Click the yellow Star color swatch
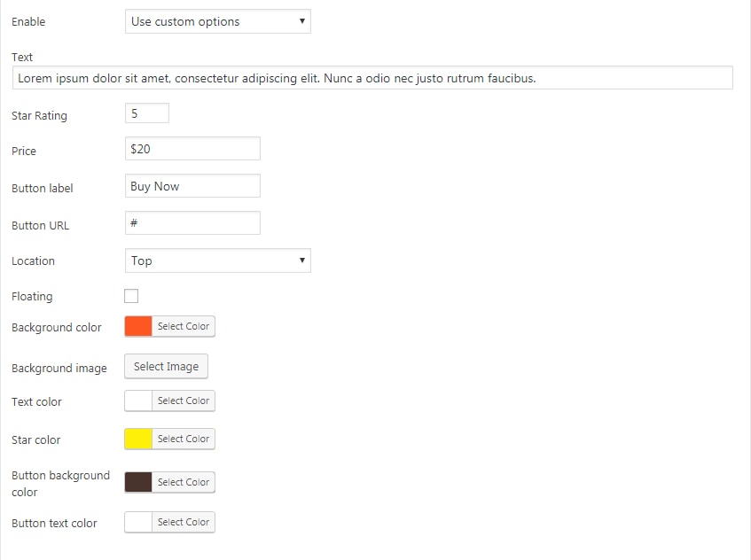The width and height of the screenshot is (751, 560). tap(138, 439)
